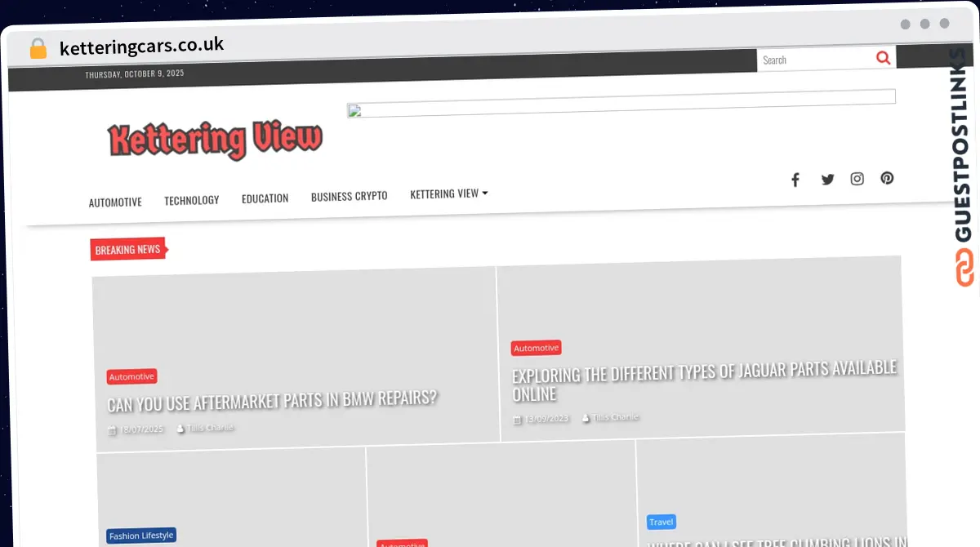Open the Facebook social icon
The width and height of the screenshot is (980, 547).
tap(795, 180)
